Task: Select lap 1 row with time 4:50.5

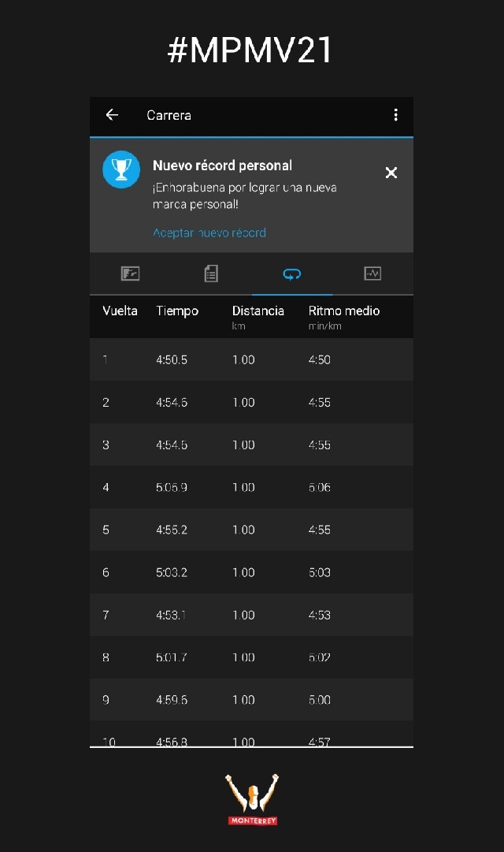Action: tap(251, 359)
